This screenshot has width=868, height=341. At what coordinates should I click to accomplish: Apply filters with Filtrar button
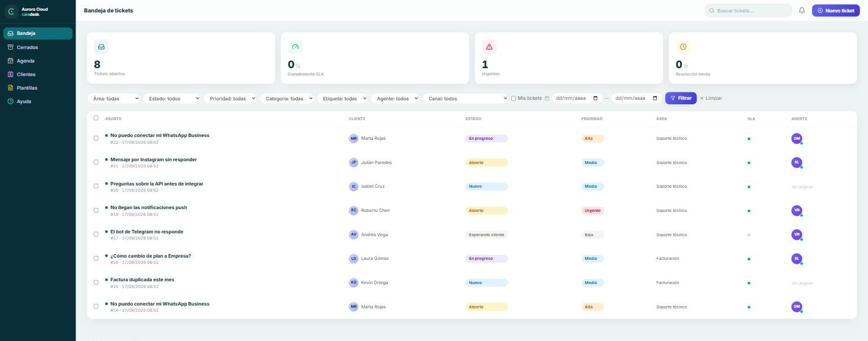tap(681, 98)
